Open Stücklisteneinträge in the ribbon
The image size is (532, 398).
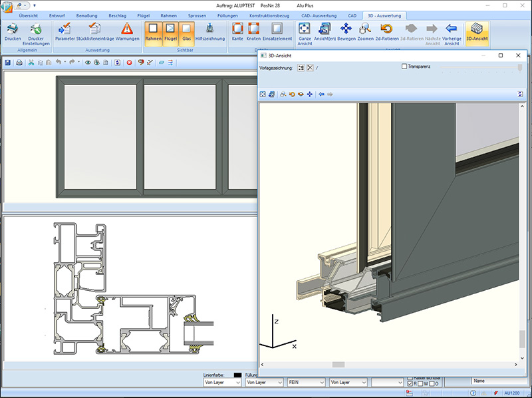tap(95, 32)
